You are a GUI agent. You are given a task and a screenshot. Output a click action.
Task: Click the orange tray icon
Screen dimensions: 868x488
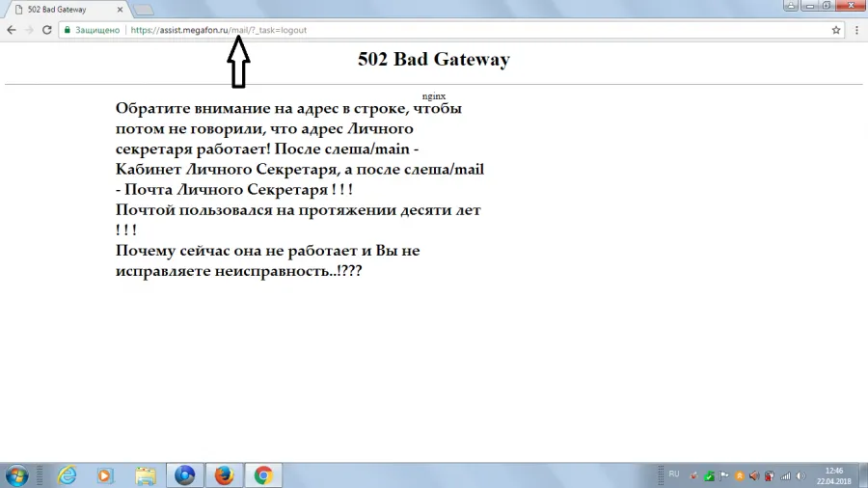(x=740, y=475)
